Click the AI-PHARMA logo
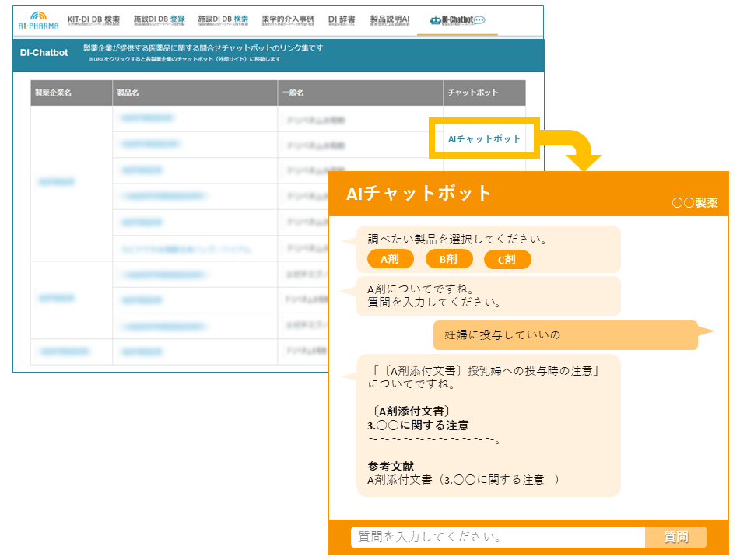The image size is (747, 560). click(38, 21)
